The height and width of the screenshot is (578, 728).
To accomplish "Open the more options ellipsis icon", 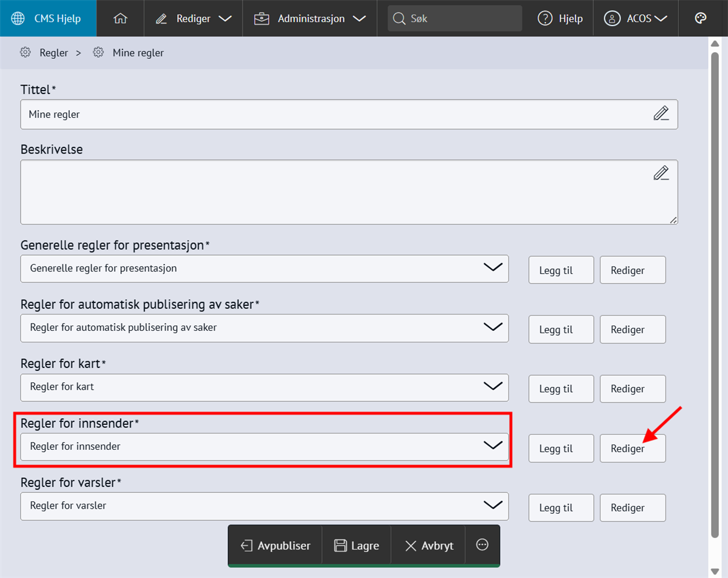I will pos(482,545).
